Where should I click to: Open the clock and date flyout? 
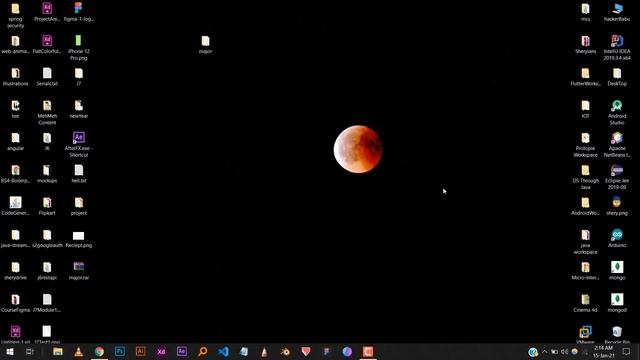[604, 351]
